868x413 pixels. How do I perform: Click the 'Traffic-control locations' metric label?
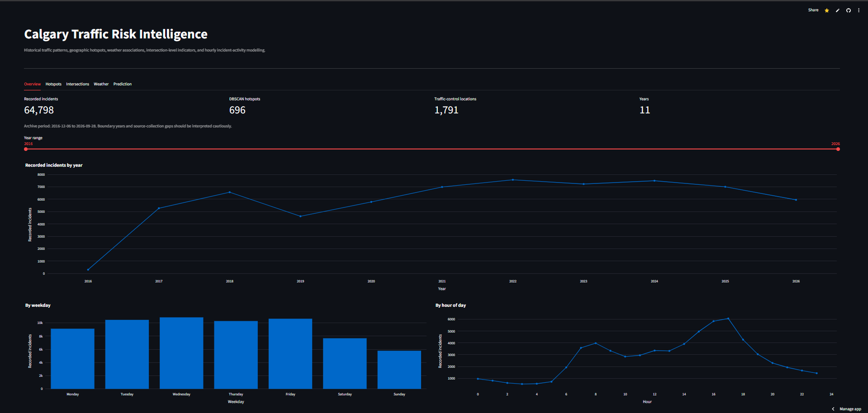(455, 99)
